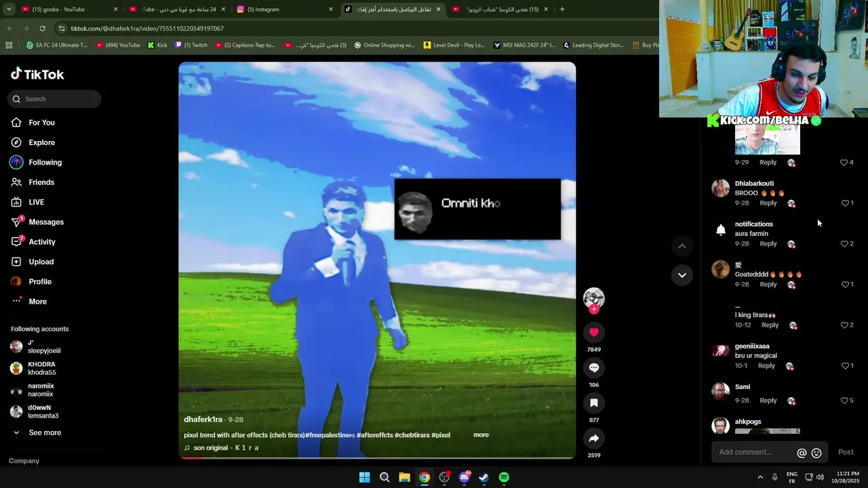Reply to the Goatedddd comment
The width and height of the screenshot is (868, 488).
(x=768, y=285)
